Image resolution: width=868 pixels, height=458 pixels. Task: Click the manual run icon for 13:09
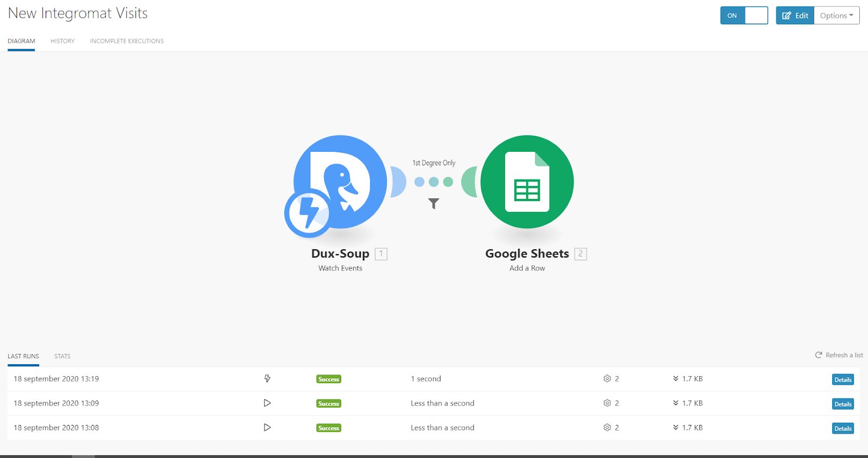(x=267, y=403)
